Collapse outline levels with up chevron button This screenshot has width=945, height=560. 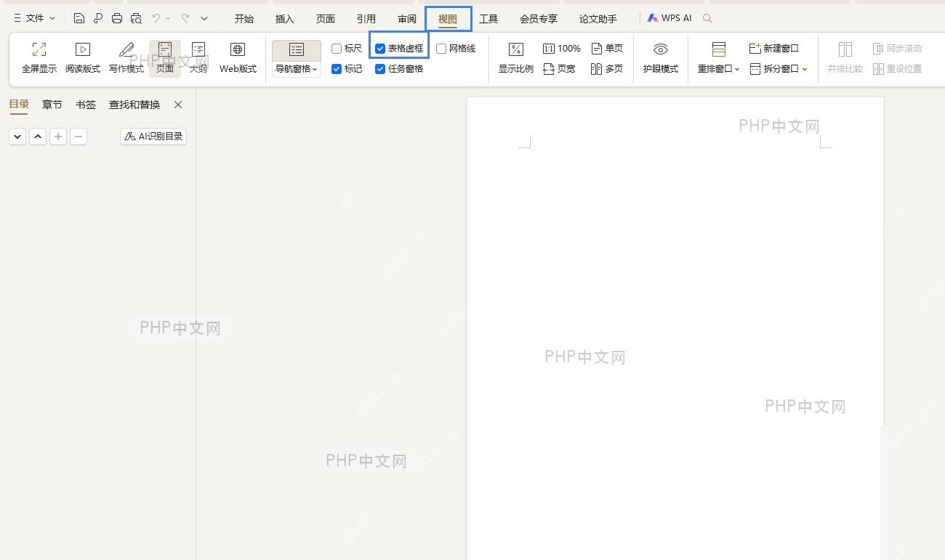pos(38,136)
